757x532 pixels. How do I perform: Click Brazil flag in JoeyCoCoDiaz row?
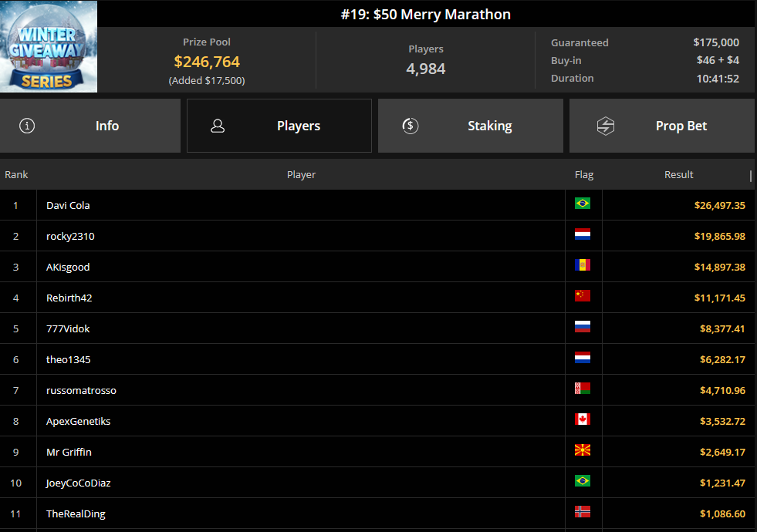583,481
